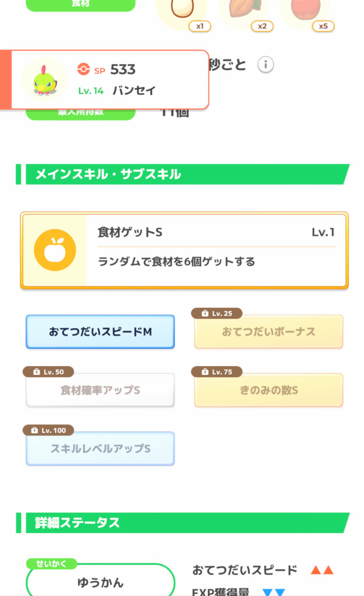
Task: Tap the Poké Ball SP icon
Action: (x=84, y=70)
